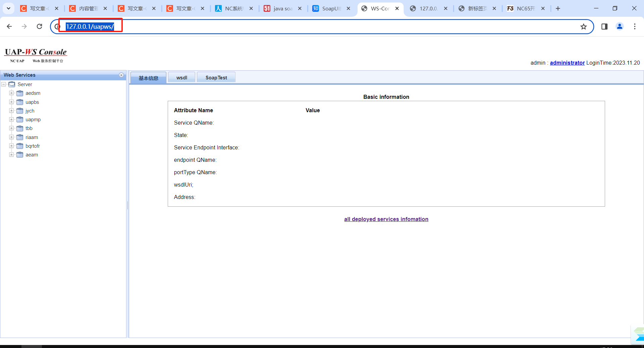Close the SoapUI browser tab
Screen dimensions: 644x348
pos(348,8)
